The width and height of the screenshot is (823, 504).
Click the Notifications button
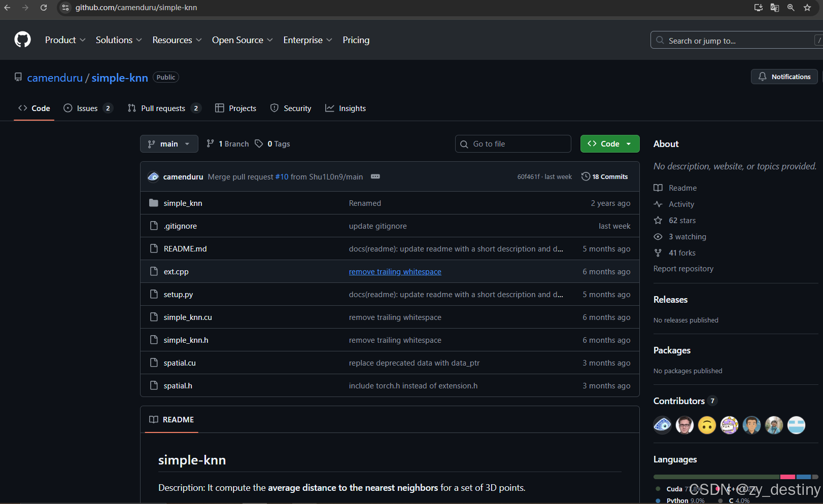[x=784, y=77]
